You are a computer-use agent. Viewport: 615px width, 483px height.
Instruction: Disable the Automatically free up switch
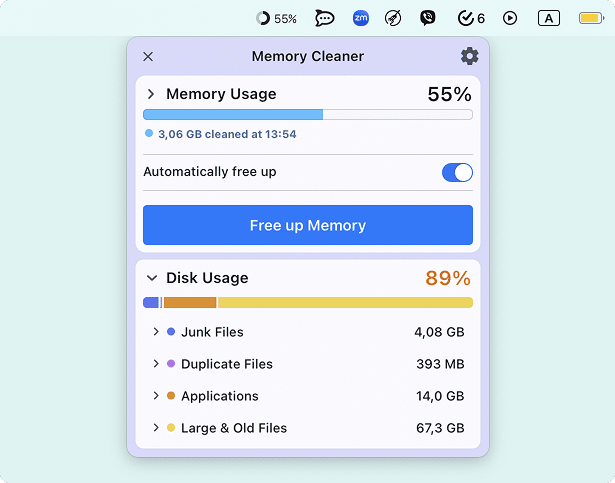[x=457, y=173]
